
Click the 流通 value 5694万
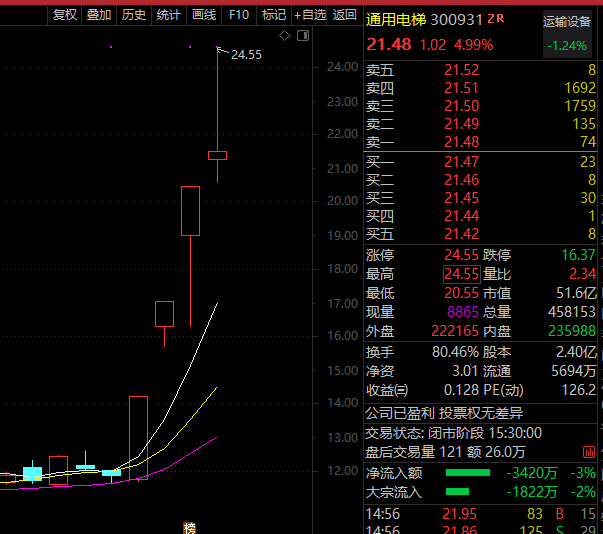(573, 371)
